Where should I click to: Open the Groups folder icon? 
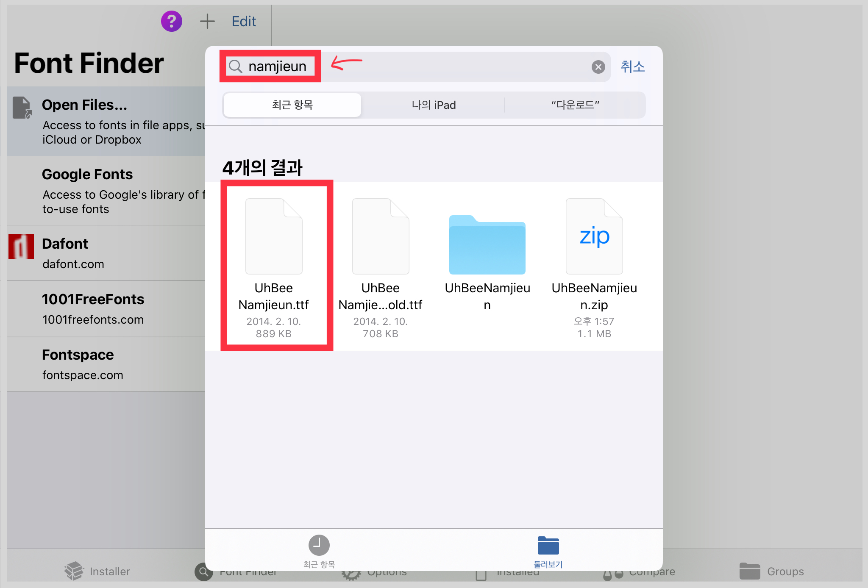click(749, 571)
